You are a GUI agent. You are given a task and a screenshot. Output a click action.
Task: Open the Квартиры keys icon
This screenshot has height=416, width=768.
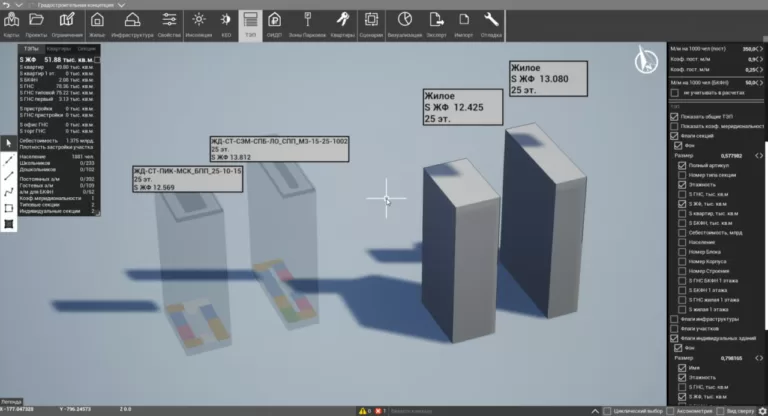click(x=342, y=23)
